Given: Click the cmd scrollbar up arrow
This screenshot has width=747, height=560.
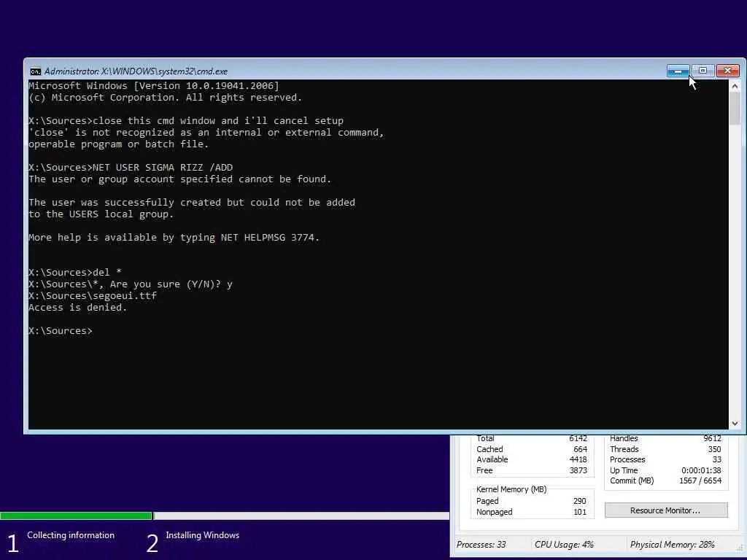Looking at the screenshot, I should (x=735, y=86).
